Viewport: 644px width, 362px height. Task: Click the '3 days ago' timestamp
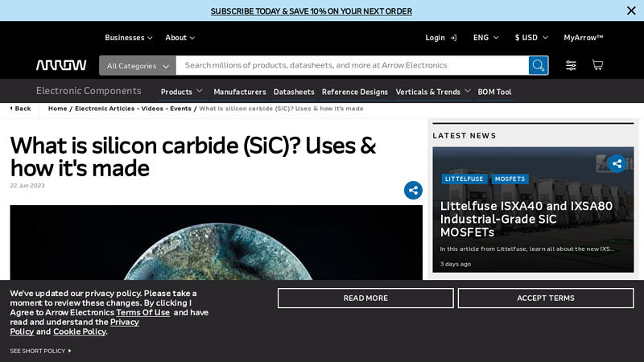[456, 264]
